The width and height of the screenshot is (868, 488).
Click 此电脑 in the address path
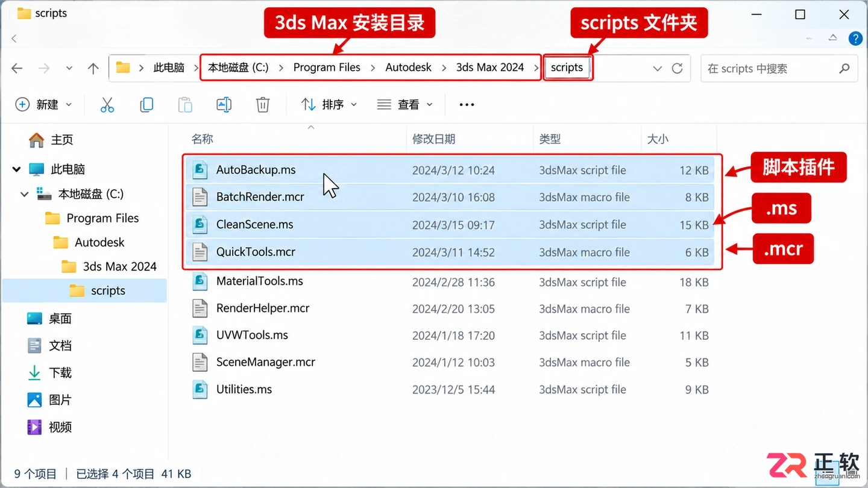pyautogui.click(x=169, y=67)
